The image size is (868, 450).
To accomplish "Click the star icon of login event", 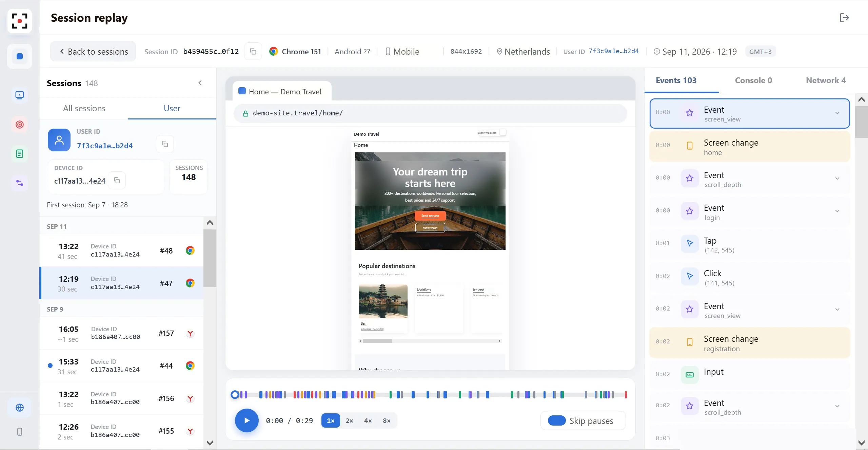I will 690,211.
